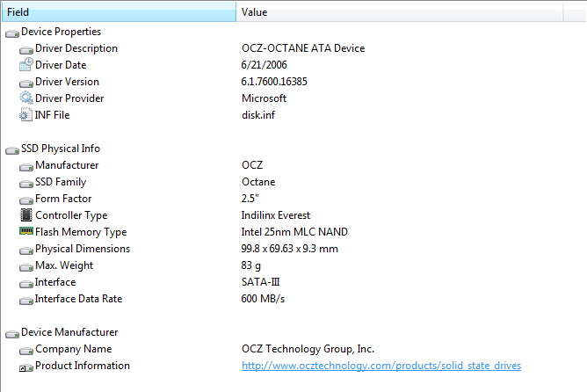Click the Controller Type chip icon
Viewport: 587px width, 392px height.
(25, 215)
